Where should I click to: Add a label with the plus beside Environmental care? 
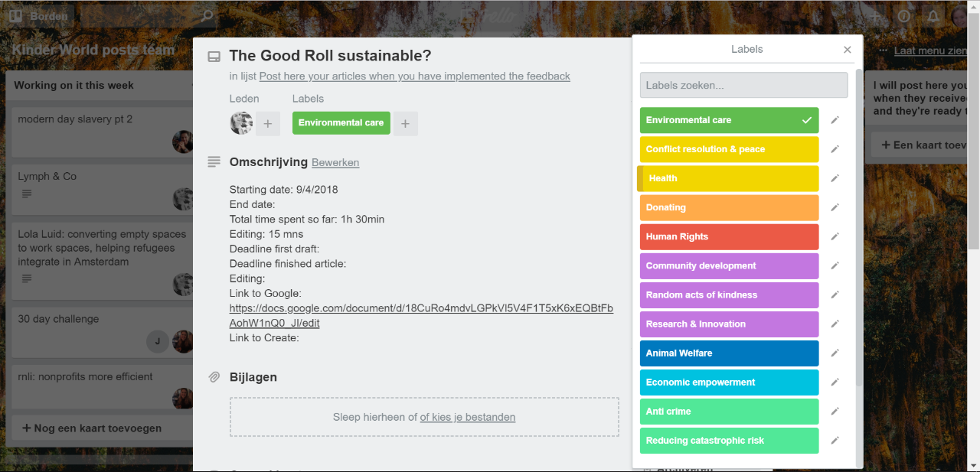[406, 123]
